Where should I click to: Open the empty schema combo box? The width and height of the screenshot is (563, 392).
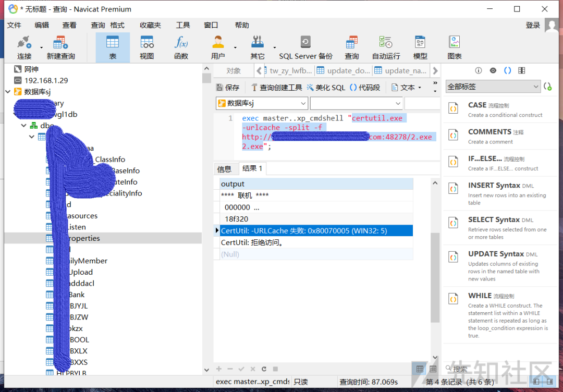point(356,103)
